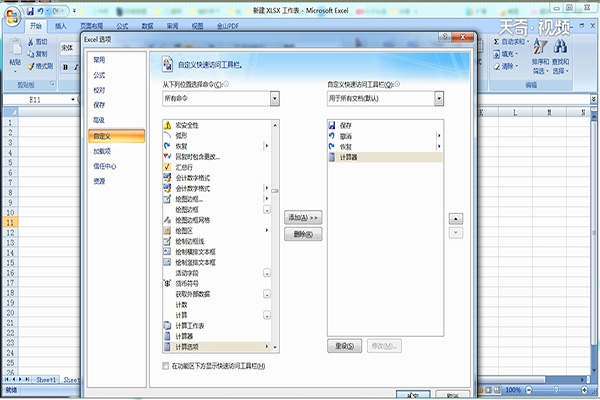Open the 所有命令 command source dropdown

pyautogui.click(x=274, y=99)
